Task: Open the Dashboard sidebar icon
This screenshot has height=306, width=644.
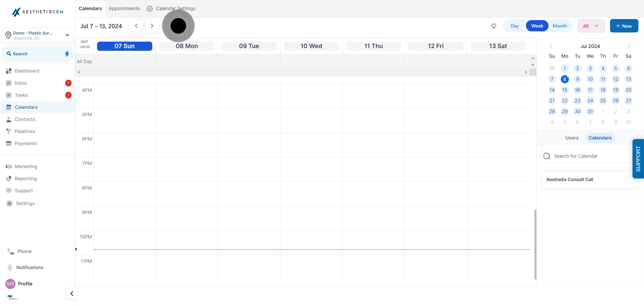Action: point(9,71)
